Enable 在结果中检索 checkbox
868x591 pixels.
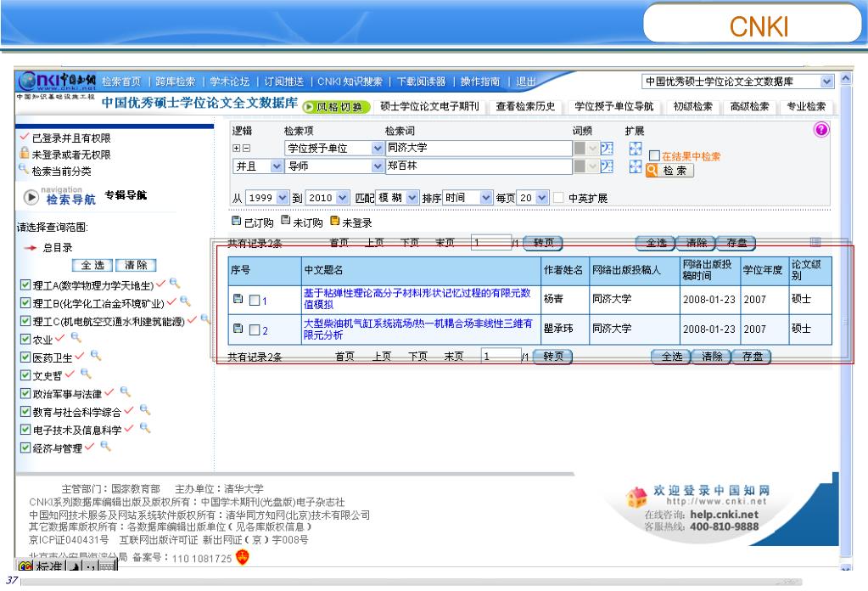tap(654, 155)
